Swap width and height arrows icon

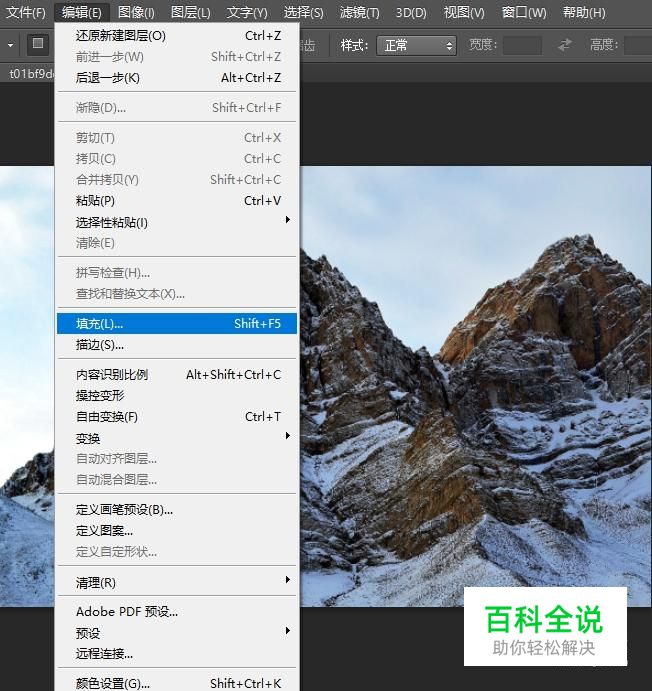(x=565, y=45)
